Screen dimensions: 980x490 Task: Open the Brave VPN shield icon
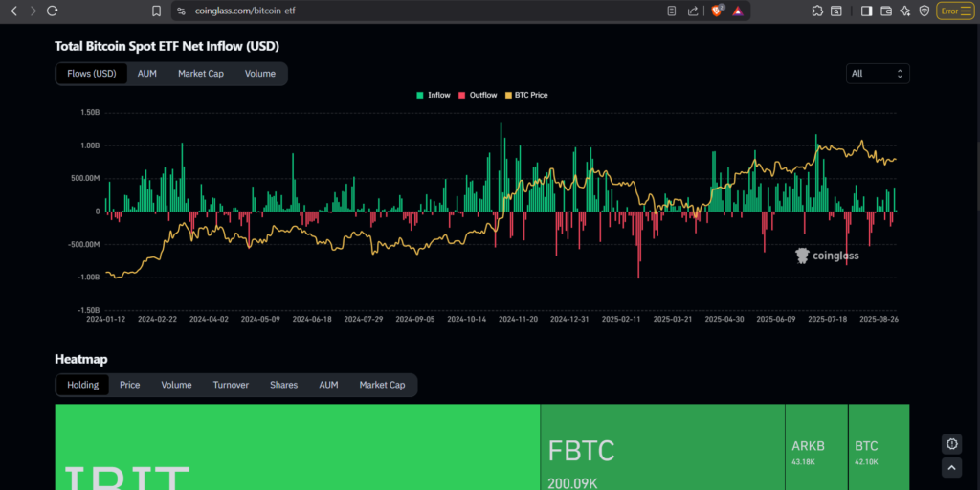pyautogui.click(x=924, y=11)
